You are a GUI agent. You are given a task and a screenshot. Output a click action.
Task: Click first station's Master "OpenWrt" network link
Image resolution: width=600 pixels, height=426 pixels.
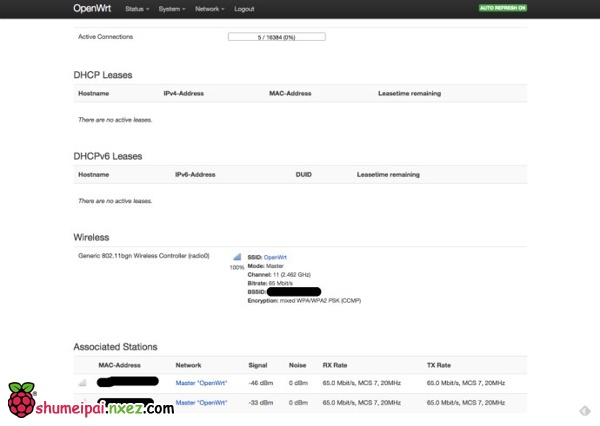[x=201, y=382]
